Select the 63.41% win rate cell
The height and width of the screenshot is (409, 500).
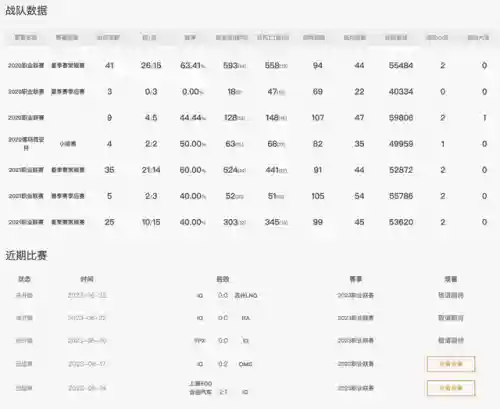(x=193, y=65)
